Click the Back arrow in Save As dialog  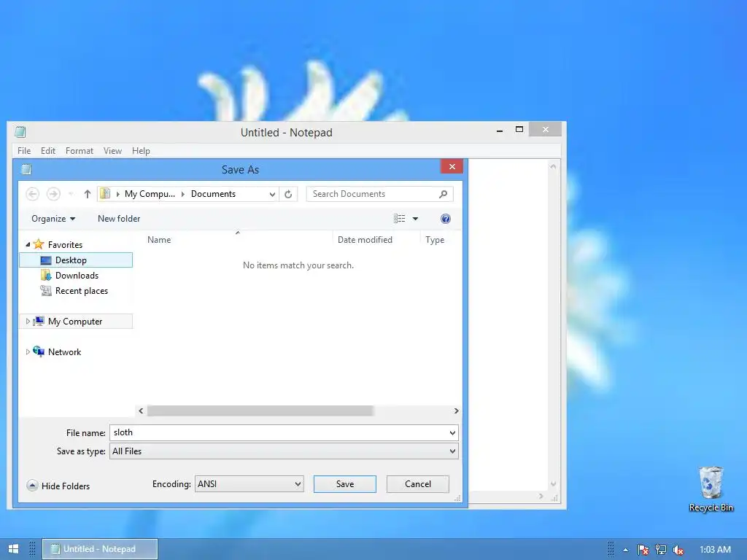click(32, 194)
